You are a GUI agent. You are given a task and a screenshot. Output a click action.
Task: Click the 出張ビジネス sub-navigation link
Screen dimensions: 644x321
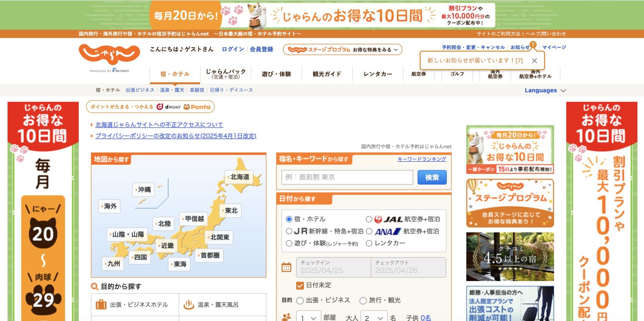click(x=140, y=90)
